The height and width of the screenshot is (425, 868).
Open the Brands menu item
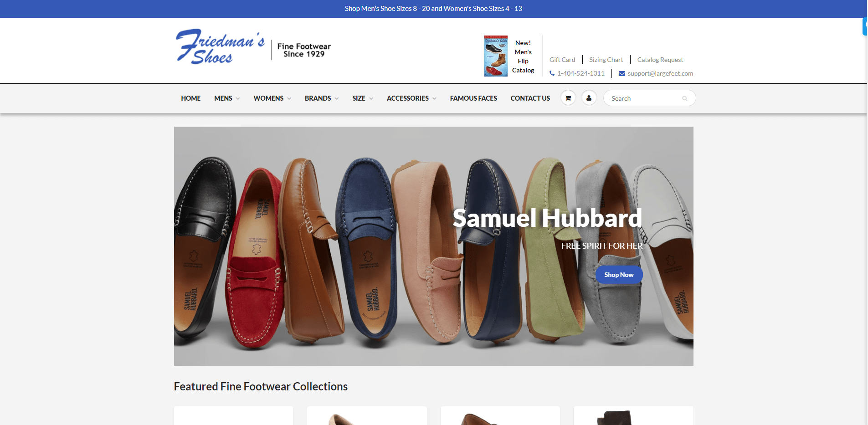318,98
